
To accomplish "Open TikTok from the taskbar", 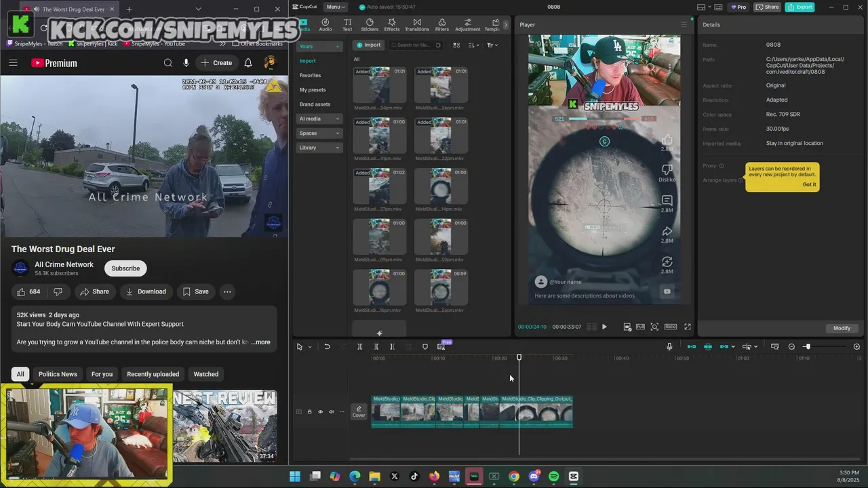I will (x=414, y=476).
